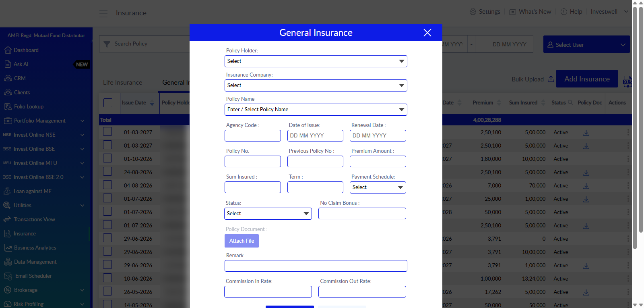This screenshot has width=644, height=308.
Task: Click the Help info icon
Action: point(564,12)
